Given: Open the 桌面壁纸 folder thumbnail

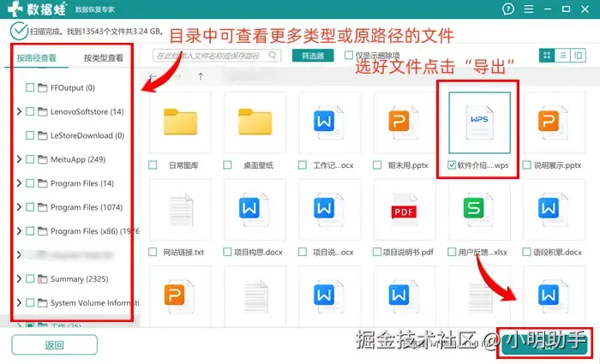Looking at the screenshot, I should coord(255,122).
